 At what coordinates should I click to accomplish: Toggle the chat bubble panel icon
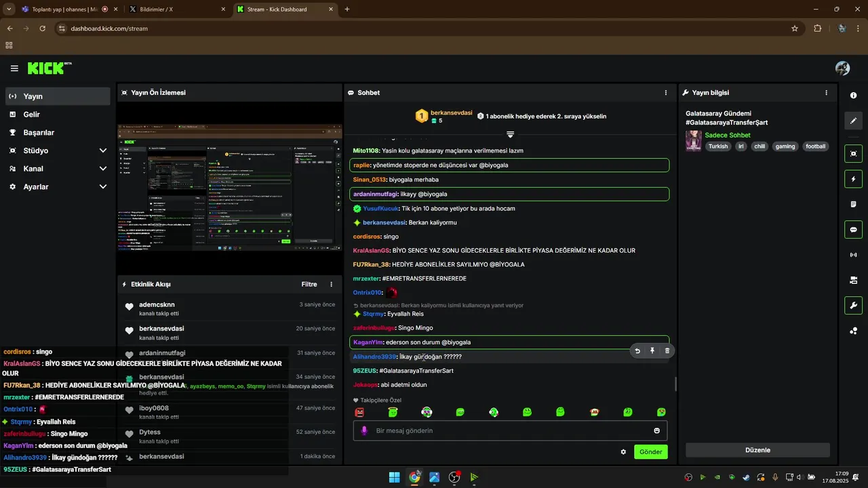click(x=853, y=230)
